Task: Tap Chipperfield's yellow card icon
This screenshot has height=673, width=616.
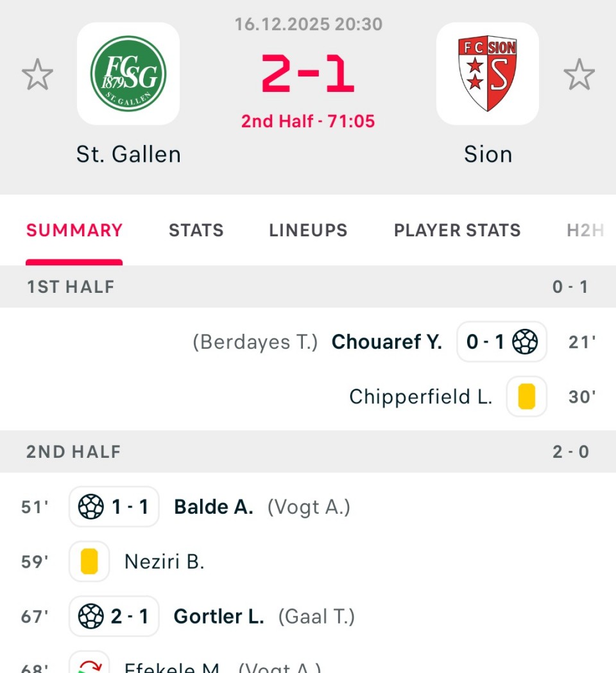Action: [526, 397]
